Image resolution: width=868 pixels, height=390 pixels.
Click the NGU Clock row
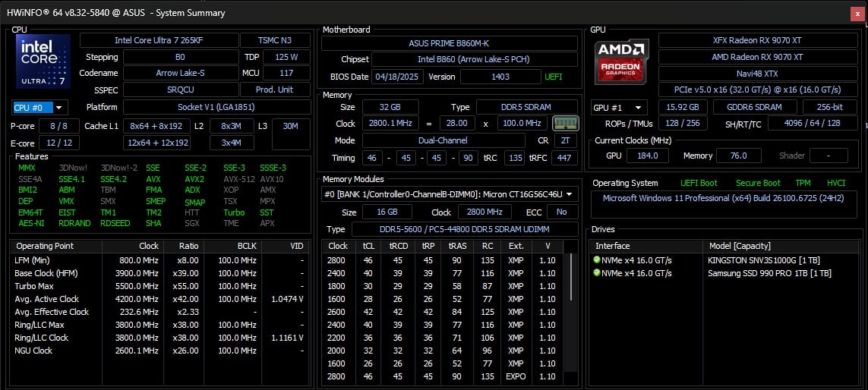(159, 351)
